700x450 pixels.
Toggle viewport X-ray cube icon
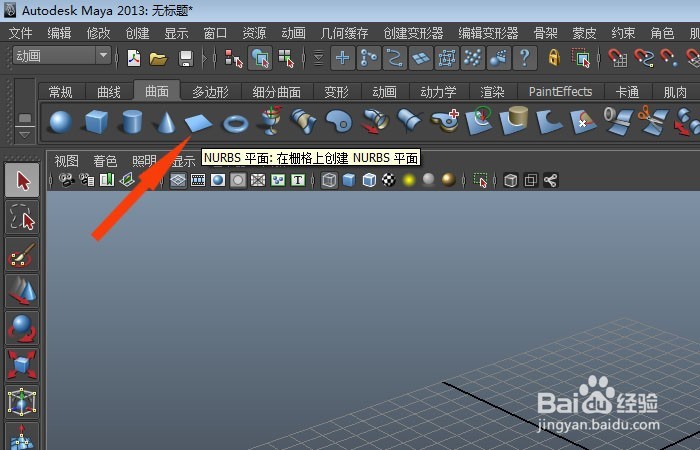tap(511, 180)
